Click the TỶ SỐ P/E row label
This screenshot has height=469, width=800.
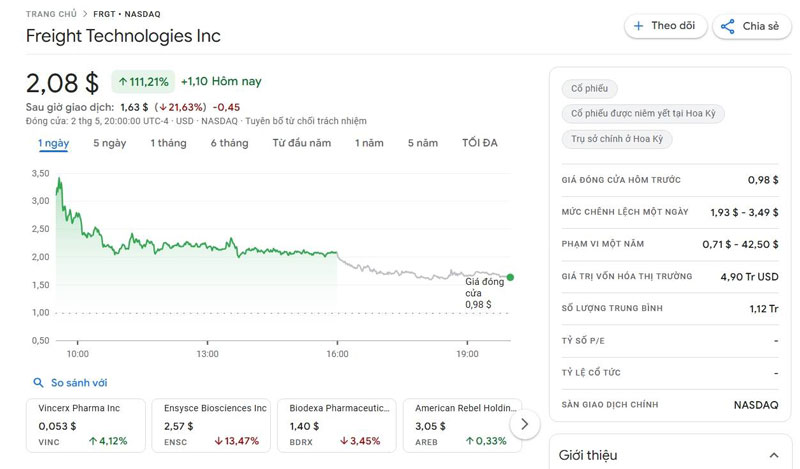pyautogui.click(x=583, y=340)
